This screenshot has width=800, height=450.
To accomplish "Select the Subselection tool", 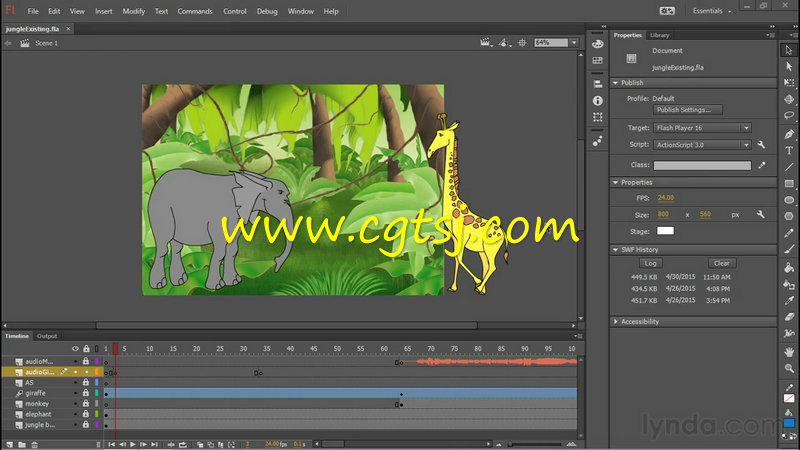I will point(789,66).
